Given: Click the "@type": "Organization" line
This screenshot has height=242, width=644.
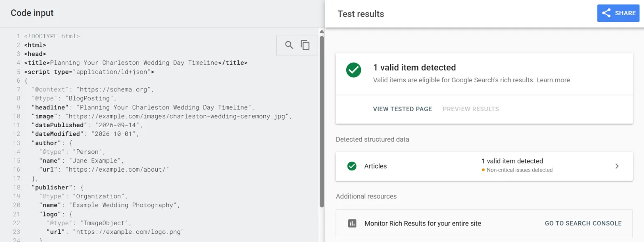Looking at the screenshot, I should point(83,196).
